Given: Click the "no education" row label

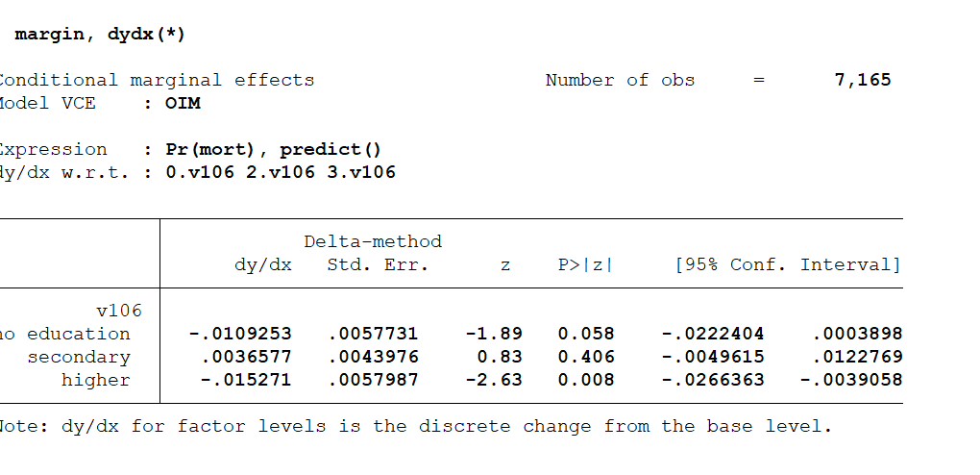Looking at the screenshot, I should [x=65, y=334].
